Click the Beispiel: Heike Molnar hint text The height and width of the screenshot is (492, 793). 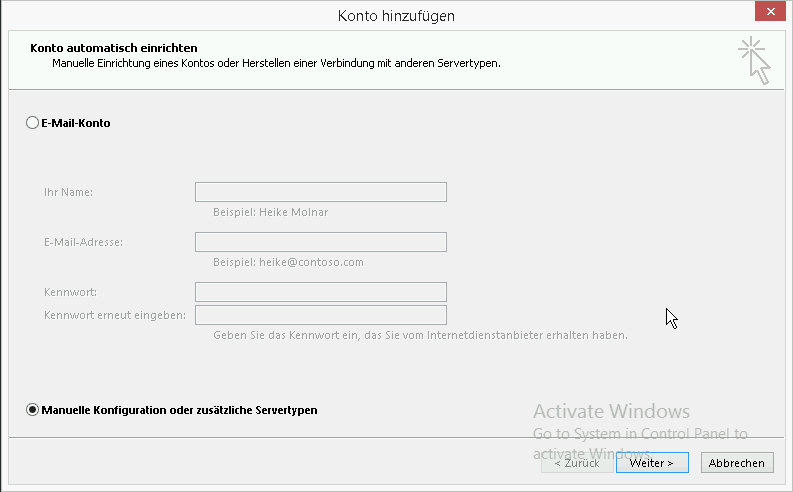[270, 212]
